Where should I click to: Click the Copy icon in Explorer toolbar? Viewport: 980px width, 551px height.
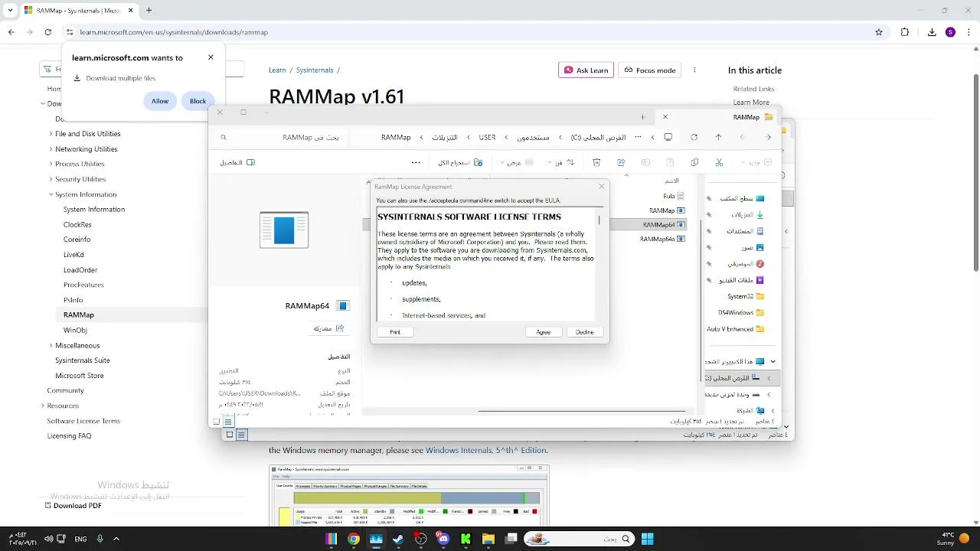pos(694,162)
